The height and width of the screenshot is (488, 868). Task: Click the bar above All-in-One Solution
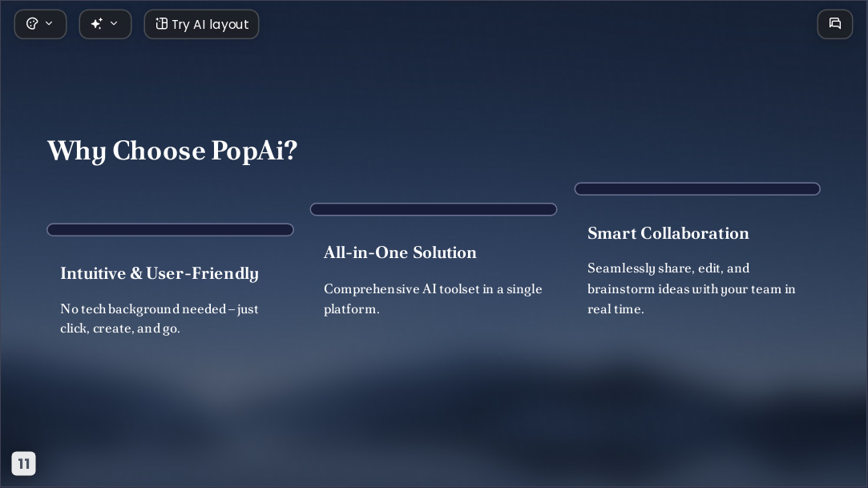[434, 209]
